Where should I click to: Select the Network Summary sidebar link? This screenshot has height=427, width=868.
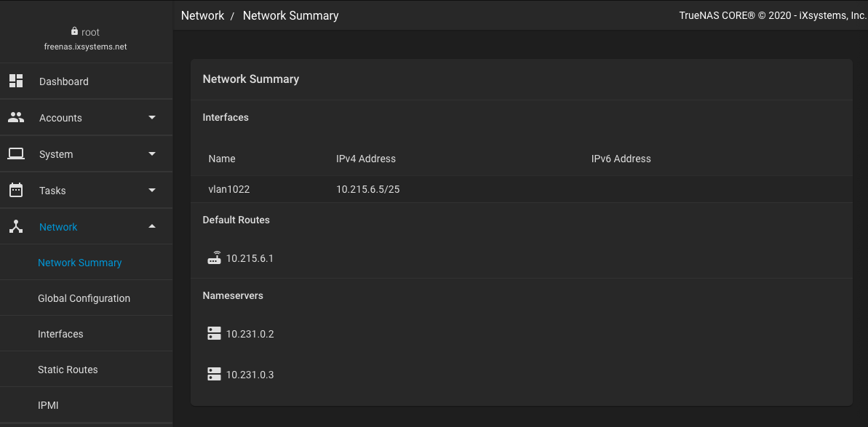79,263
